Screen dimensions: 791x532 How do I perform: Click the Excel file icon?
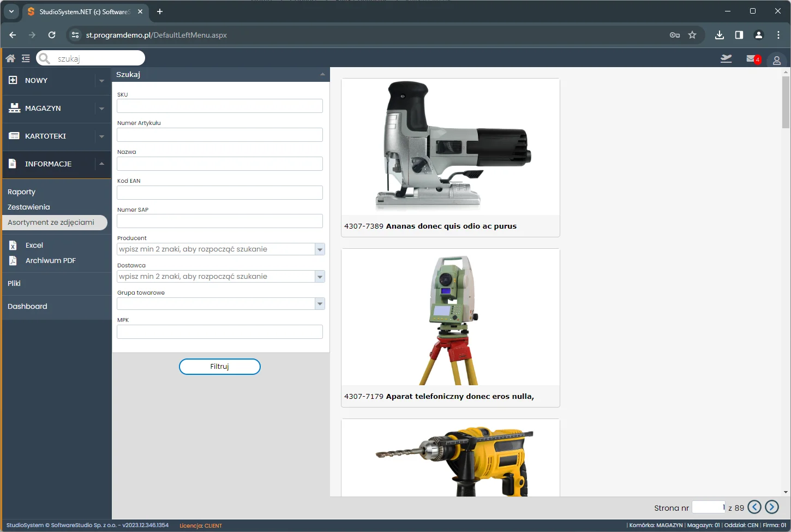(13, 246)
